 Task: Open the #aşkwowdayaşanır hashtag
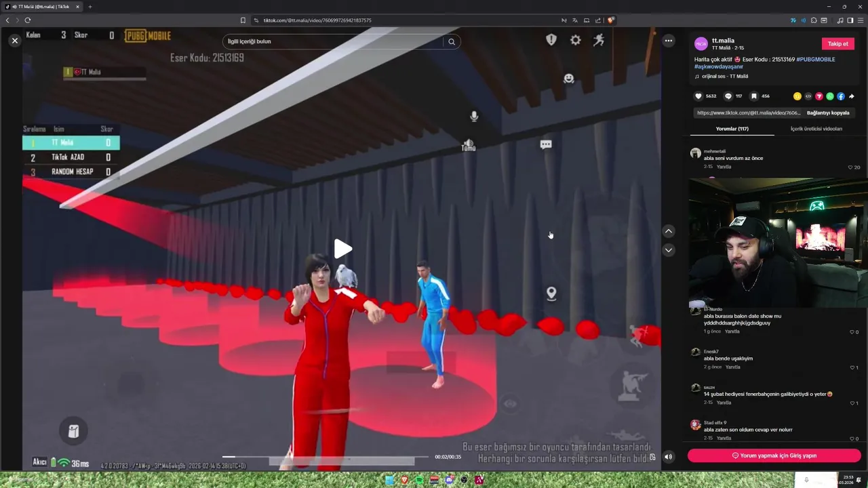[x=719, y=66]
